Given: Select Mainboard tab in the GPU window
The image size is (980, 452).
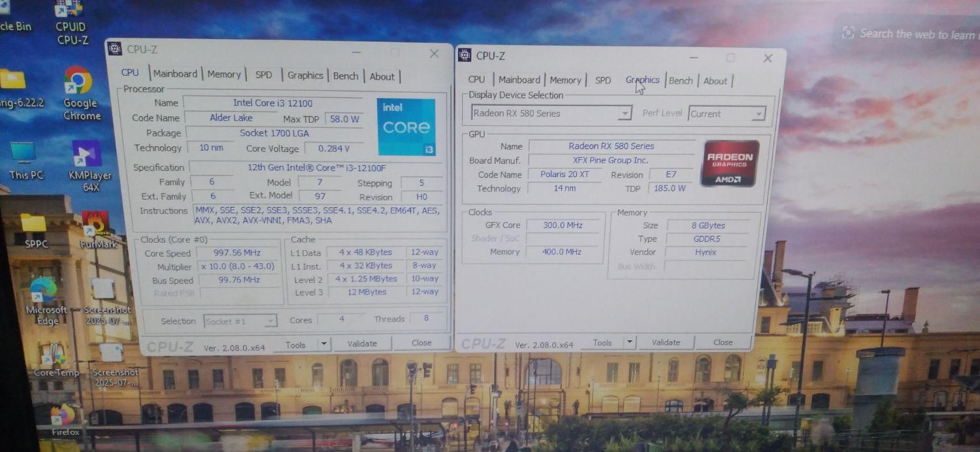Looking at the screenshot, I should pyautogui.click(x=519, y=80).
